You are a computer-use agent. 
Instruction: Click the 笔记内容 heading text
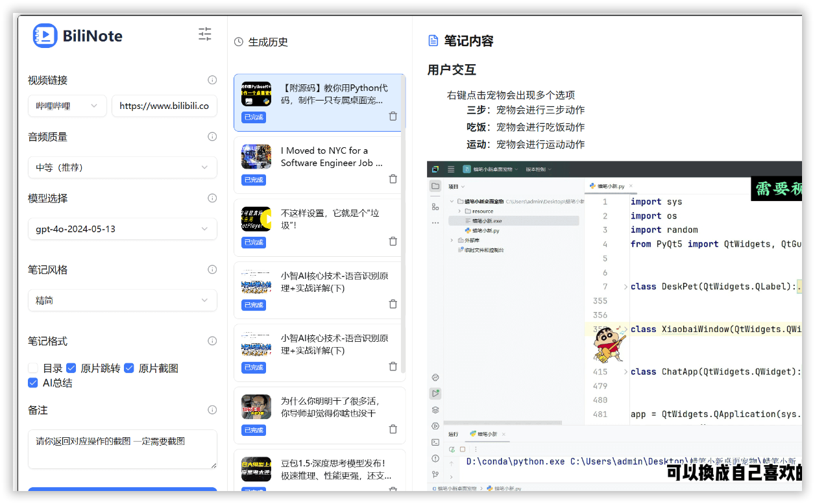tap(468, 41)
